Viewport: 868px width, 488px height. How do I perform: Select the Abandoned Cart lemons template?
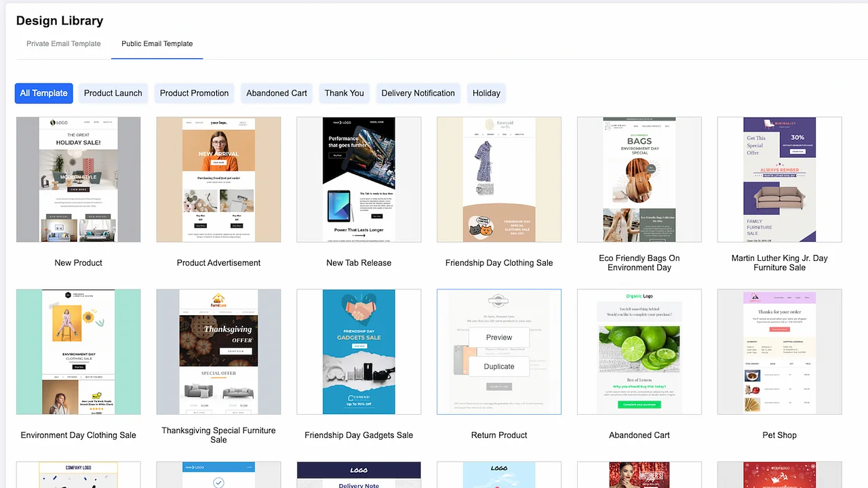pos(639,351)
